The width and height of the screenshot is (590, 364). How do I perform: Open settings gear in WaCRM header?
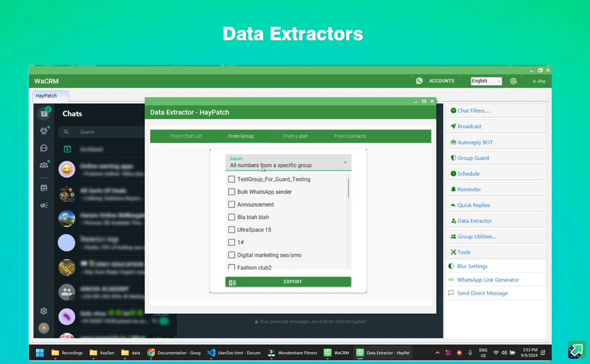pyautogui.click(x=513, y=81)
